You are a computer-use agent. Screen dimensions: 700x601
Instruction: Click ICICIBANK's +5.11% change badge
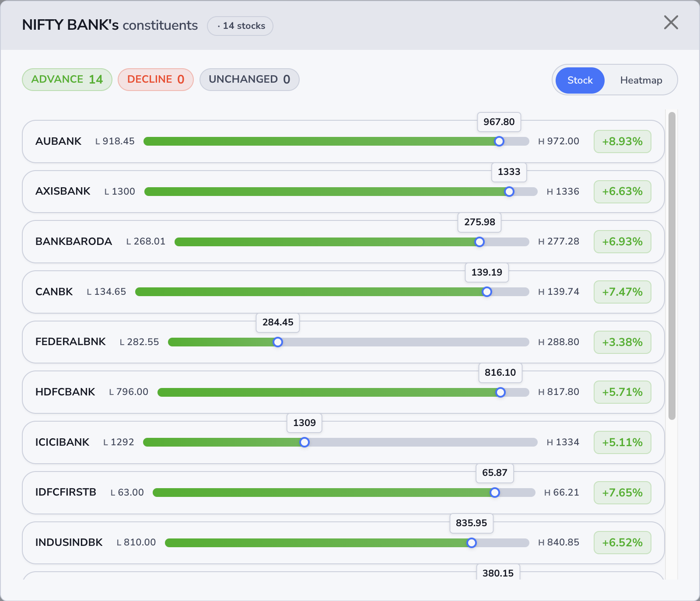point(622,442)
